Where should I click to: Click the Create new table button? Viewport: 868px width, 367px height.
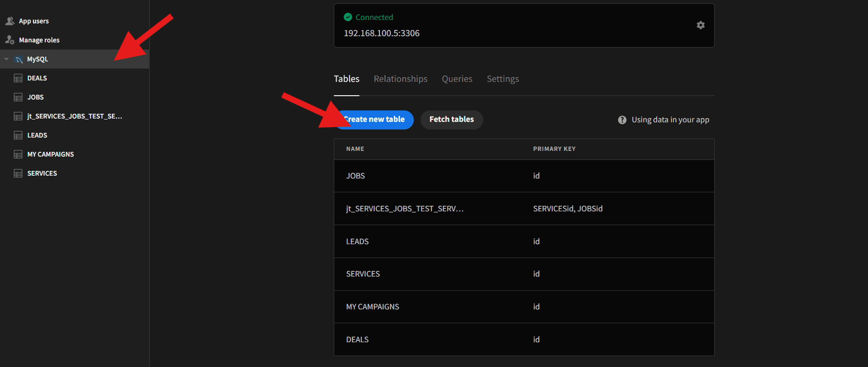click(374, 119)
